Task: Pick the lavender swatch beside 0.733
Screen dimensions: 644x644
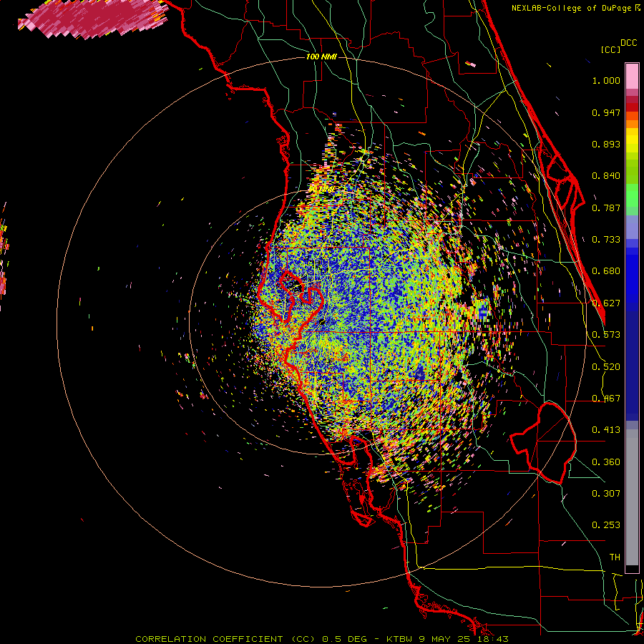Action: 632,230
